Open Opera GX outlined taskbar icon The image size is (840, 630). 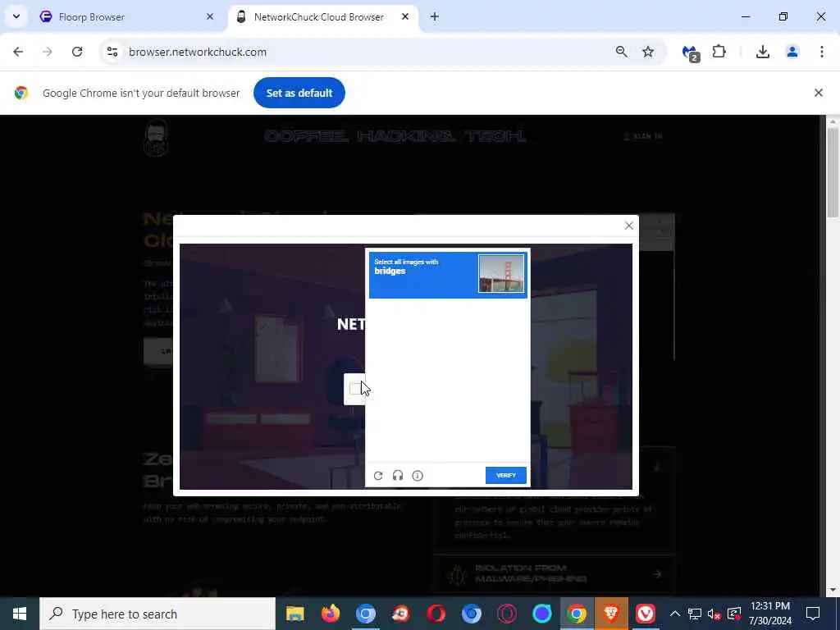tap(507, 614)
